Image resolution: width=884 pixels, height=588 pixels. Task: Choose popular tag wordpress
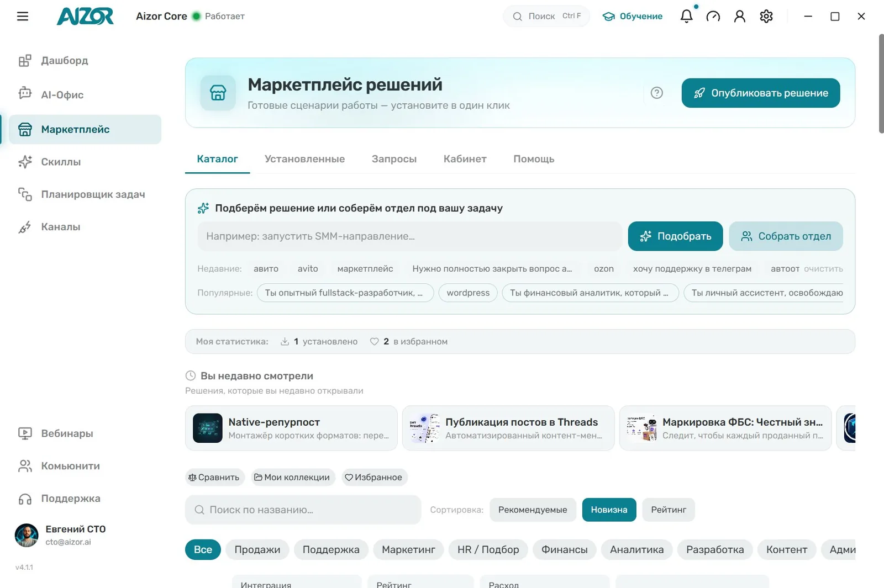468,293
